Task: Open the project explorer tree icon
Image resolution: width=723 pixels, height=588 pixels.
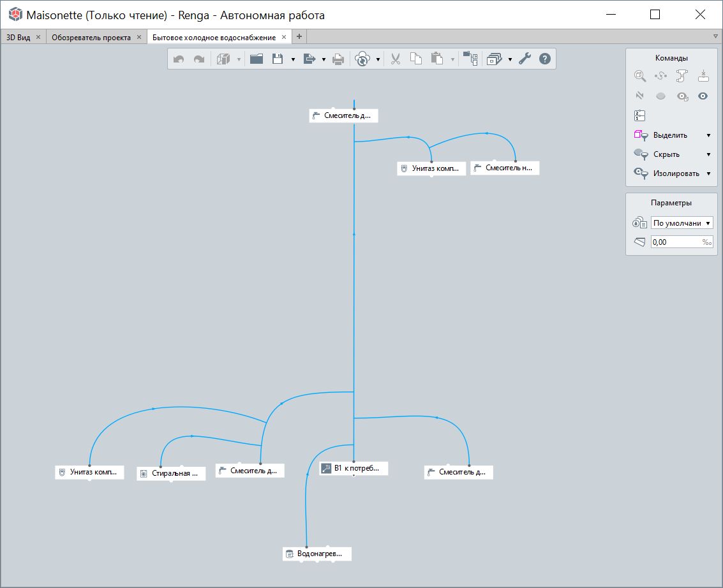Action: (470, 59)
